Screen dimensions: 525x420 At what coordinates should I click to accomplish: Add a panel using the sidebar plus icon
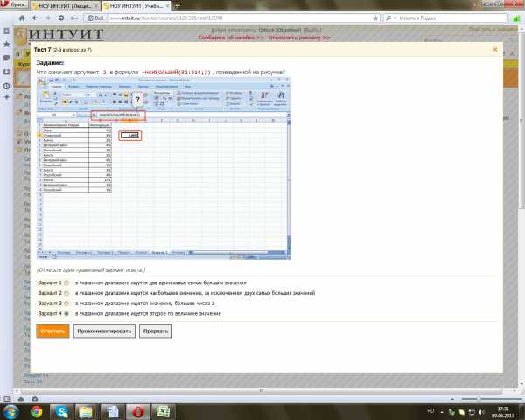6,97
